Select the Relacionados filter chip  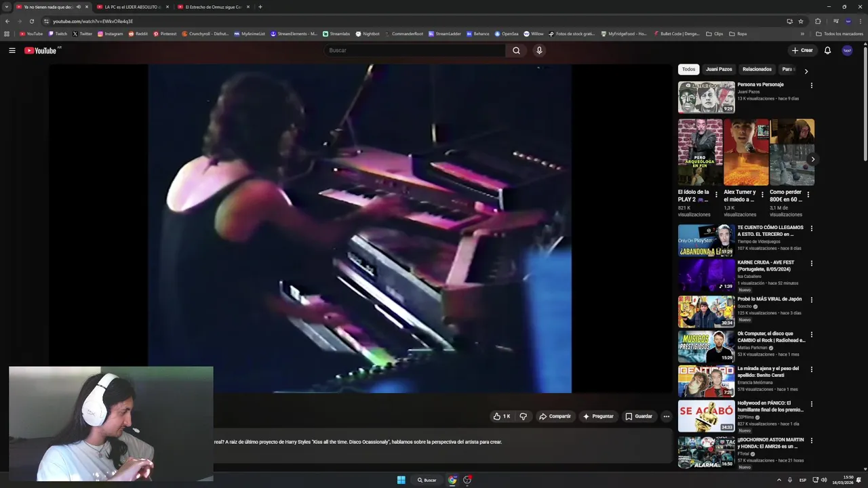pos(757,69)
